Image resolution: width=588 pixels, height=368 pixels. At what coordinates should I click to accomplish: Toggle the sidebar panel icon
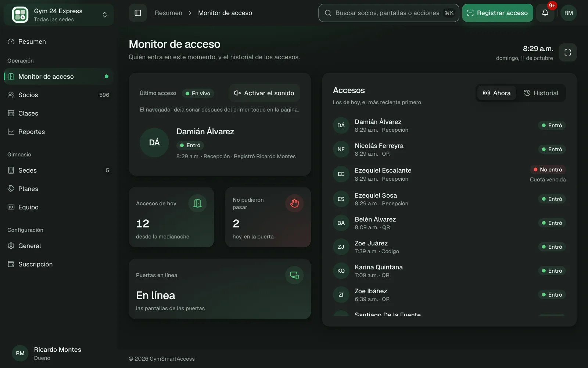tap(138, 13)
